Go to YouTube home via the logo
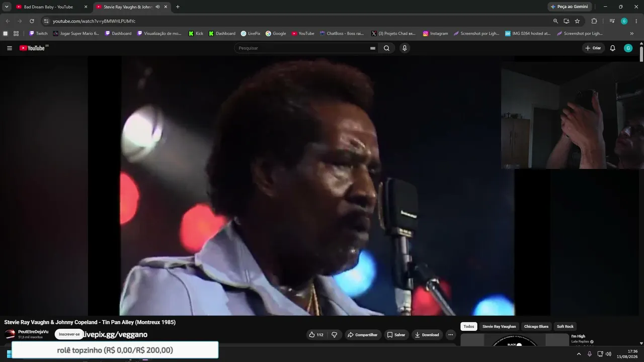644x362 pixels. tap(33, 48)
